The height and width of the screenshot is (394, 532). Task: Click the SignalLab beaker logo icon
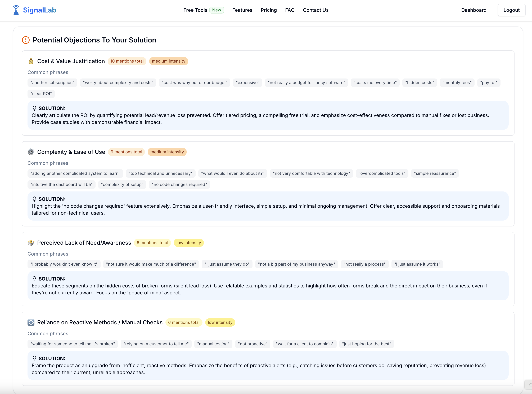tap(16, 10)
